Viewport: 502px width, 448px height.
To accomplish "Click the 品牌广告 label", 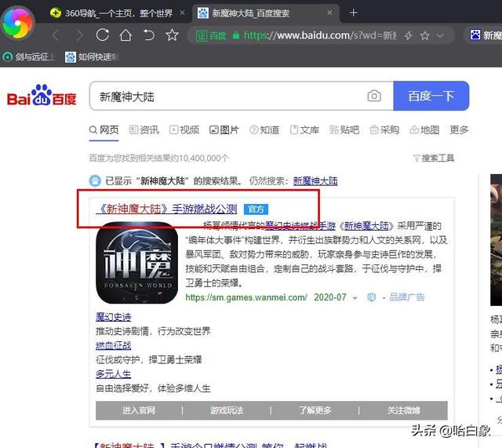I will click(407, 297).
